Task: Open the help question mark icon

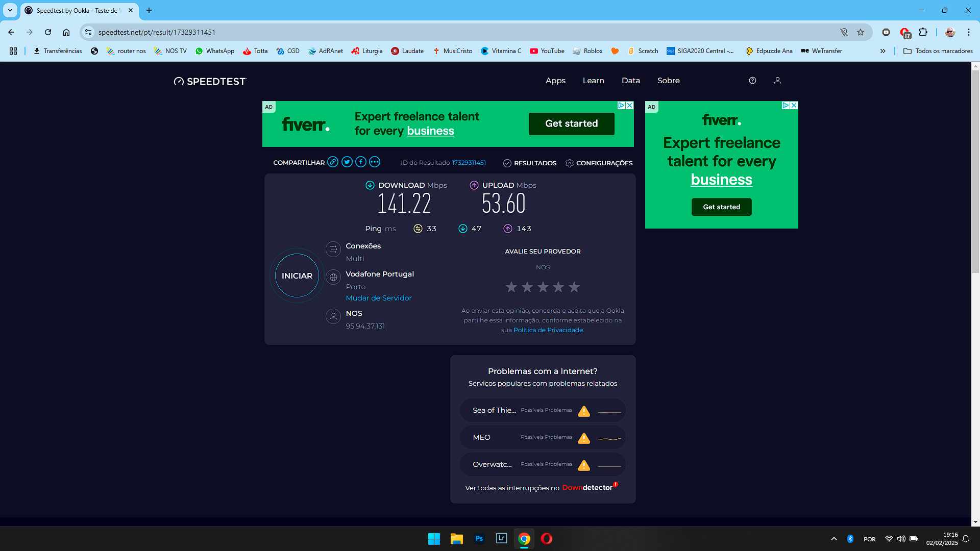Action: point(752,81)
